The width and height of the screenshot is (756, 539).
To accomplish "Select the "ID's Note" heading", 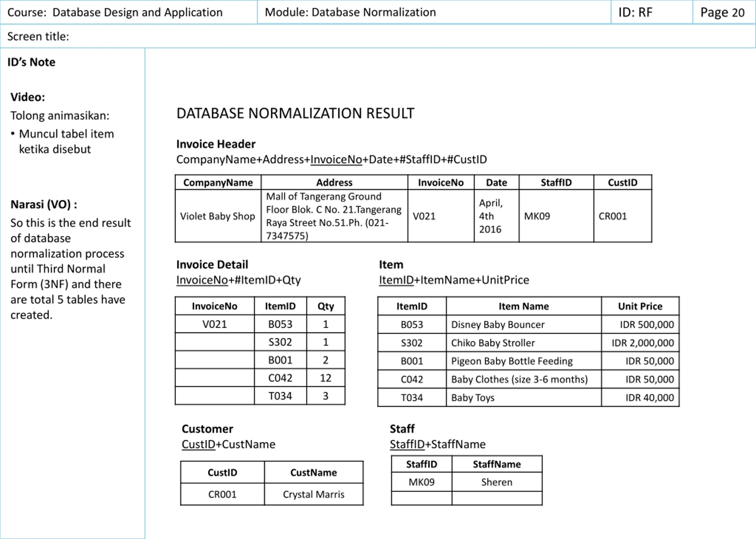I will (31, 62).
